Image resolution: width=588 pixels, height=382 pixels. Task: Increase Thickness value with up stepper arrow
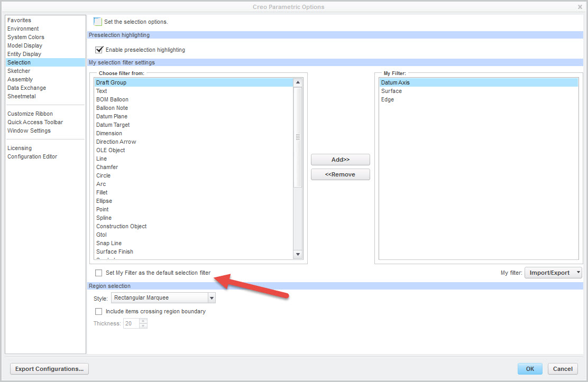(x=143, y=321)
